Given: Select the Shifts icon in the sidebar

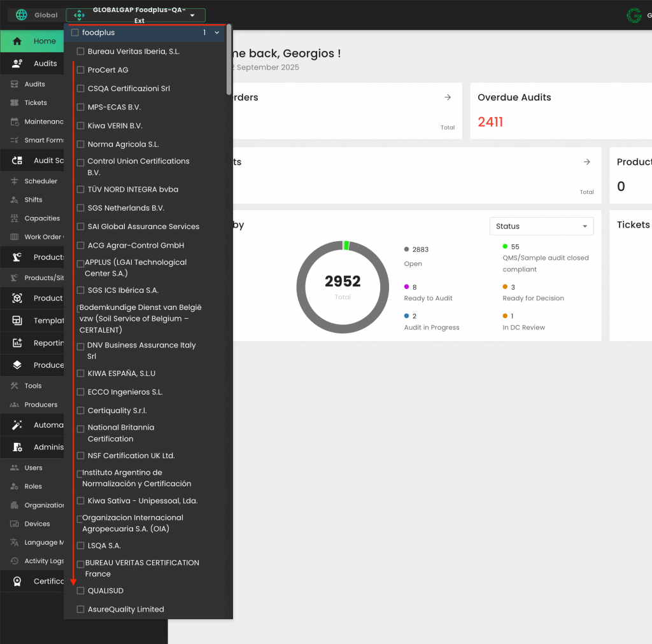Looking at the screenshot, I should (x=15, y=200).
